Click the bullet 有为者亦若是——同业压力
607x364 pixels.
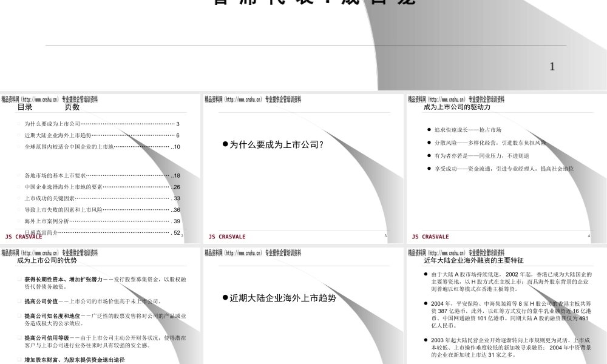pos(481,156)
